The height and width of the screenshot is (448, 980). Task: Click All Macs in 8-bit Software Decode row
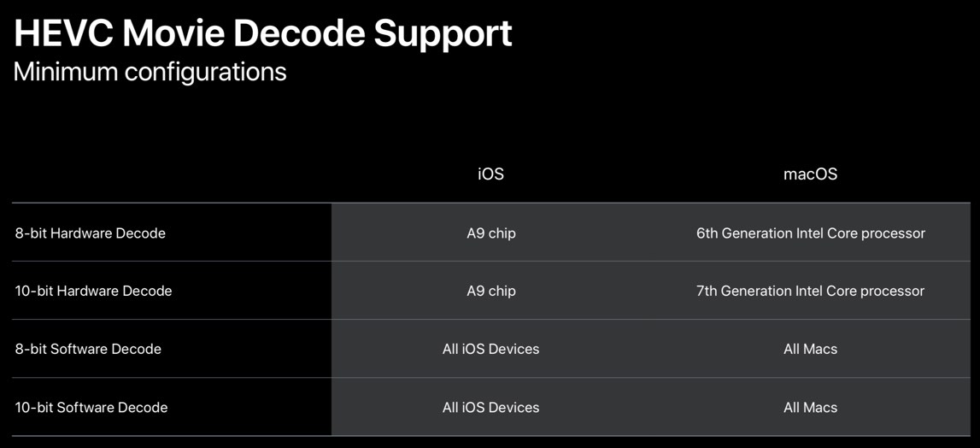coord(811,349)
